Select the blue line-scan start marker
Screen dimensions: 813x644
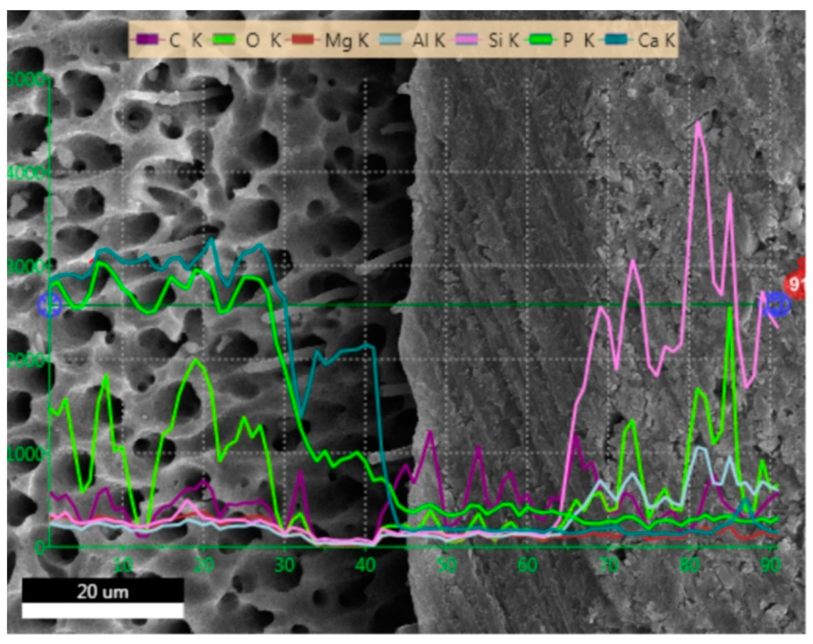(50, 305)
